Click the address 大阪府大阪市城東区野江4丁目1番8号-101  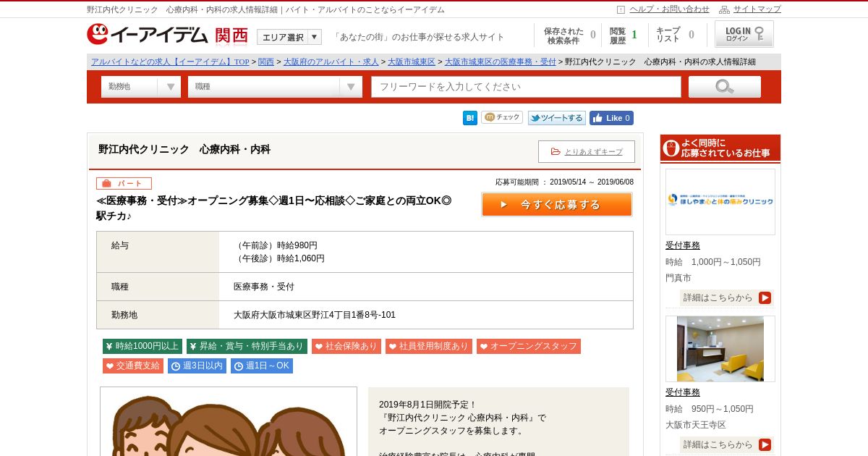click(315, 315)
